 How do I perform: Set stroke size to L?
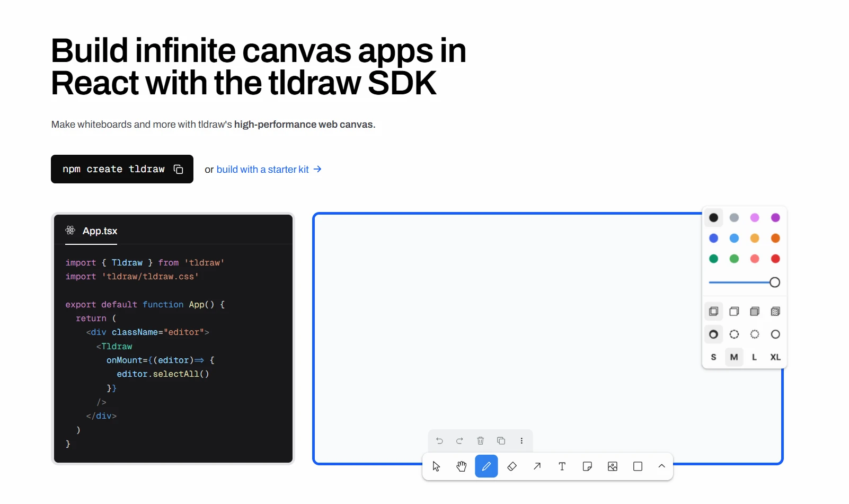755,357
